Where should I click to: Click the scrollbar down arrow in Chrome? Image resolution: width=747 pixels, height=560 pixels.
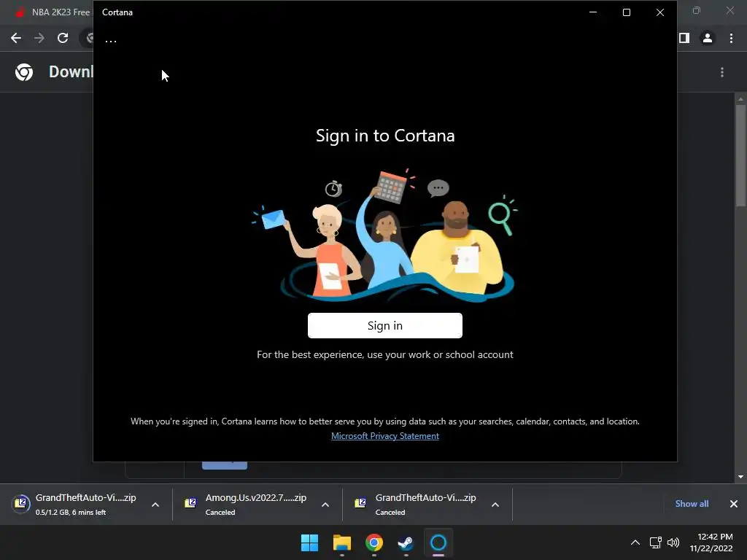[740, 477]
